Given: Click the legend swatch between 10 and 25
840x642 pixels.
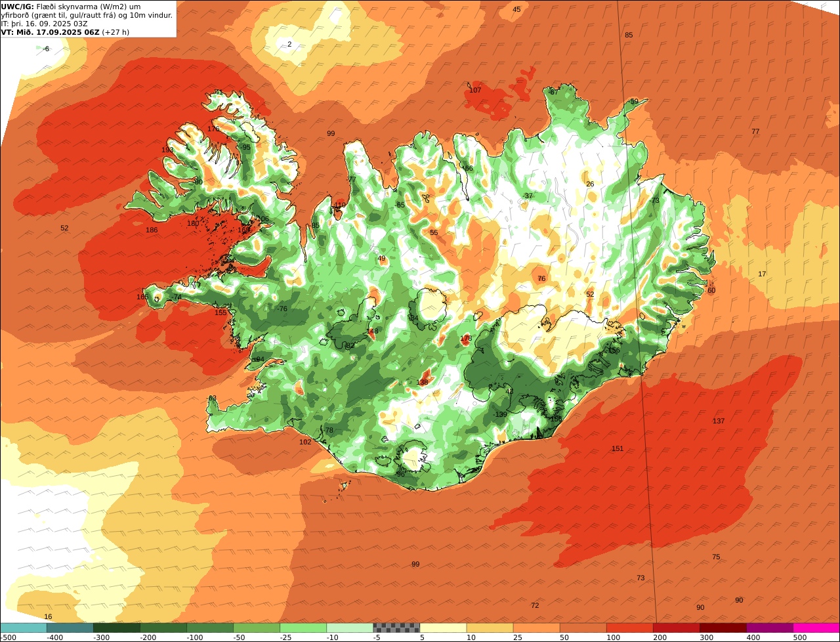Looking at the screenshot, I should click(x=490, y=628).
